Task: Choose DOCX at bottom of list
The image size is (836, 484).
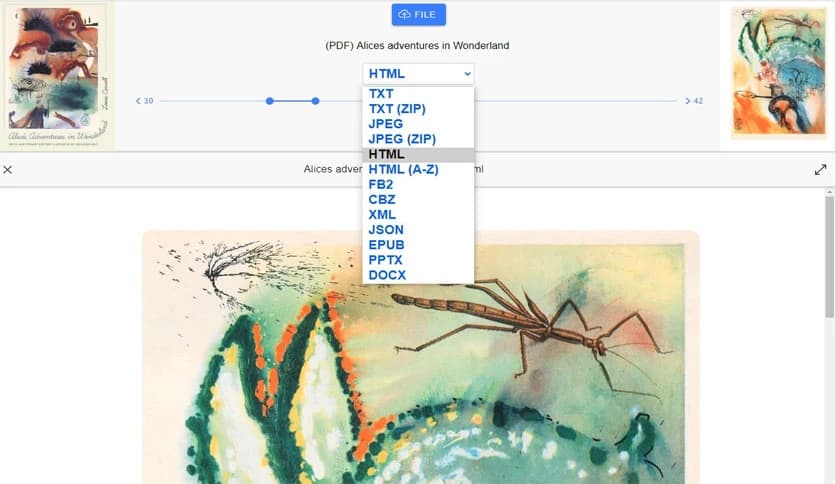Action: point(418,276)
